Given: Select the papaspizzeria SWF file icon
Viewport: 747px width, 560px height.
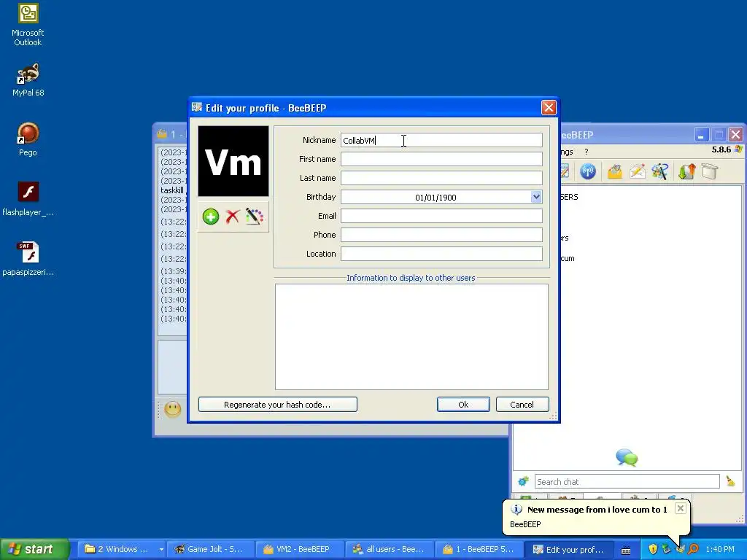Looking at the screenshot, I should [28, 259].
